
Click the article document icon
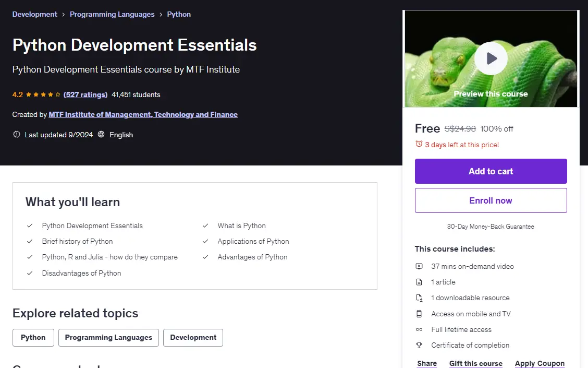(419, 282)
